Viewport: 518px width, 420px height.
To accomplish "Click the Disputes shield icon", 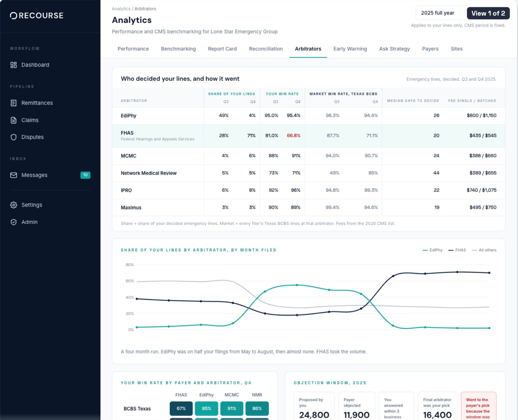I will tap(14, 137).
